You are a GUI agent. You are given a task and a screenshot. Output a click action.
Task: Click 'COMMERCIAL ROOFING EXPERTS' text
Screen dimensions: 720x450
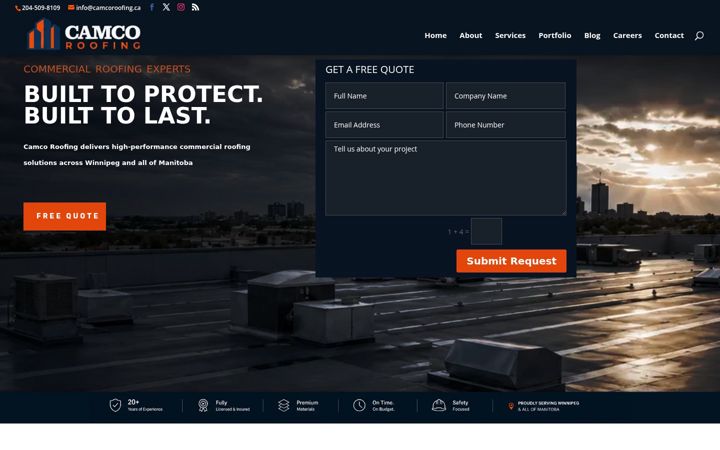[x=107, y=69]
